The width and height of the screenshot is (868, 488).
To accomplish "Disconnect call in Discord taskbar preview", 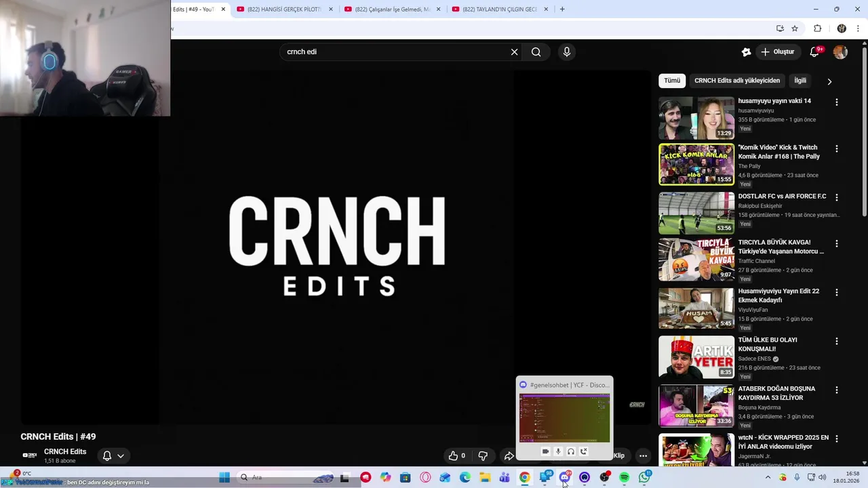I will (584, 451).
